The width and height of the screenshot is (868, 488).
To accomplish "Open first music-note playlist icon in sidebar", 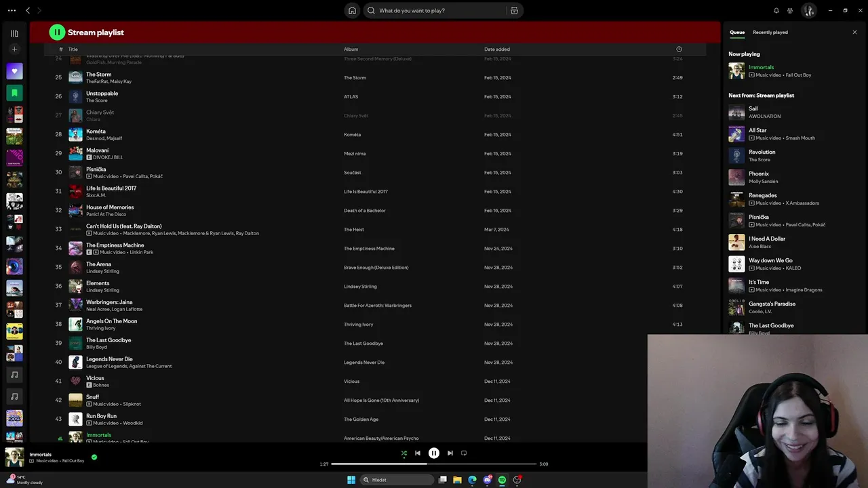I will click(x=14, y=375).
